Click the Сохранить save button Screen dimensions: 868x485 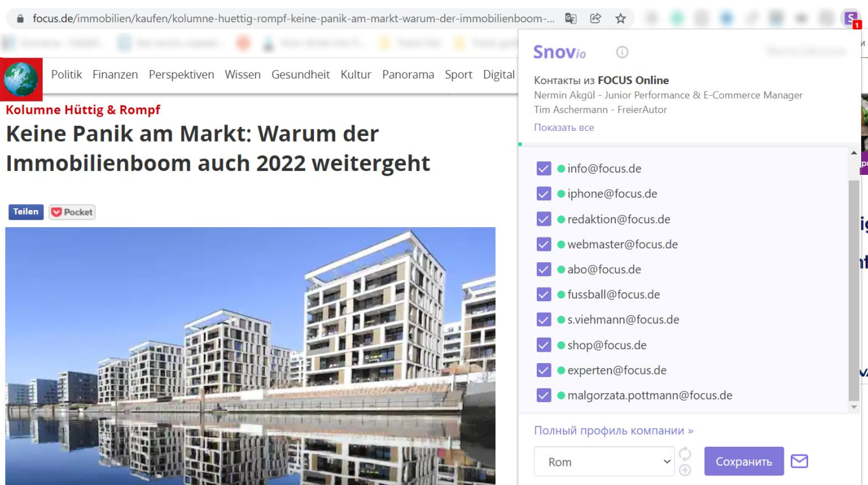coord(744,461)
